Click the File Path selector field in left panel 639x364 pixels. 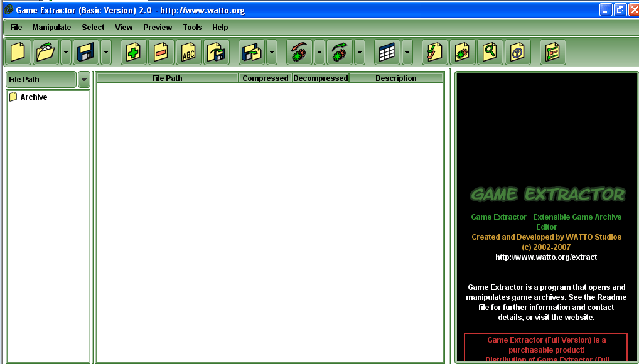click(41, 80)
